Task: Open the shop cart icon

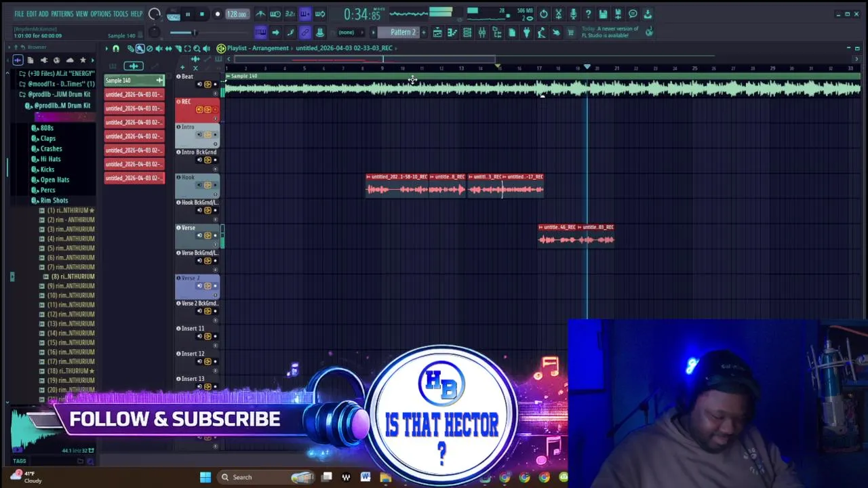Action: point(571,33)
